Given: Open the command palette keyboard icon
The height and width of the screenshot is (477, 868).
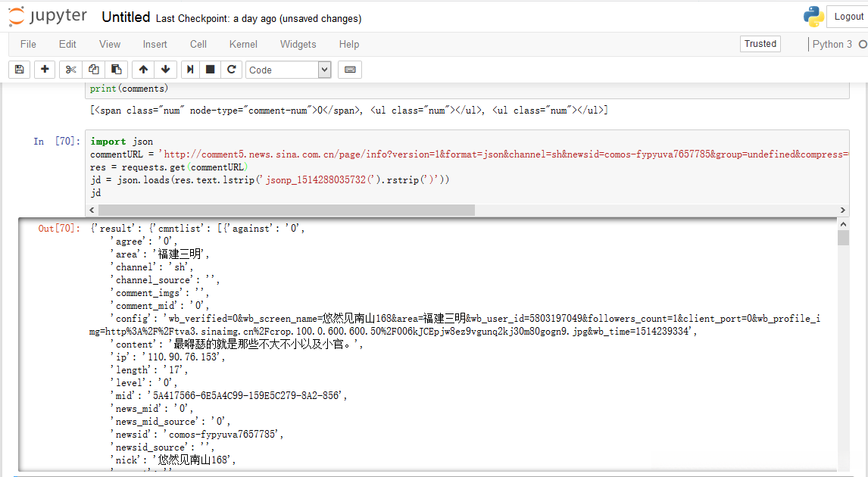Looking at the screenshot, I should [x=350, y=70].
